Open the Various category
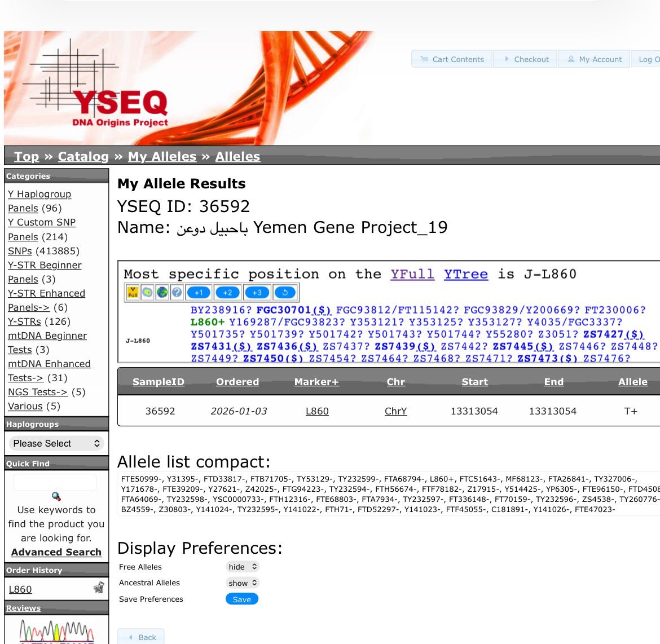This screenshot has width=660, height=644. click(25, 406)
